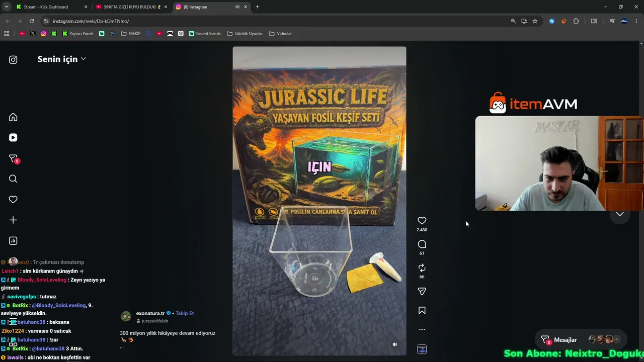Reload the Instagram page

tap(32, 21)
